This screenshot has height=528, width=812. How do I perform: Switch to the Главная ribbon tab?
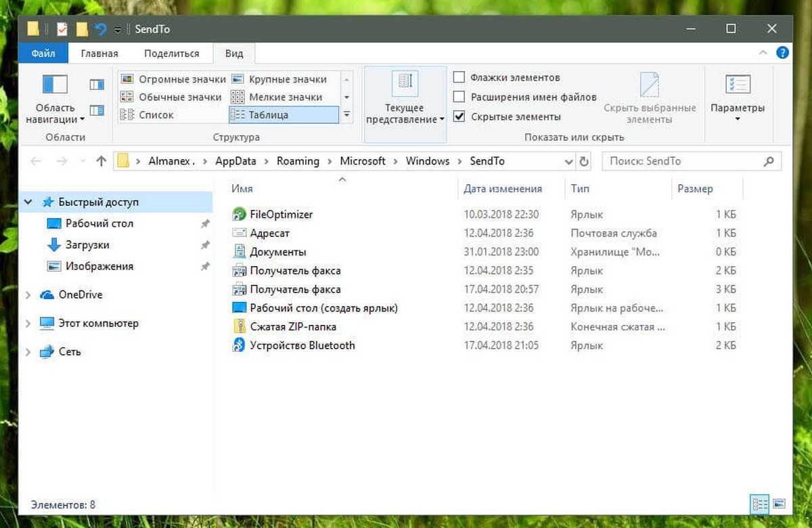(x=99, y=53)
